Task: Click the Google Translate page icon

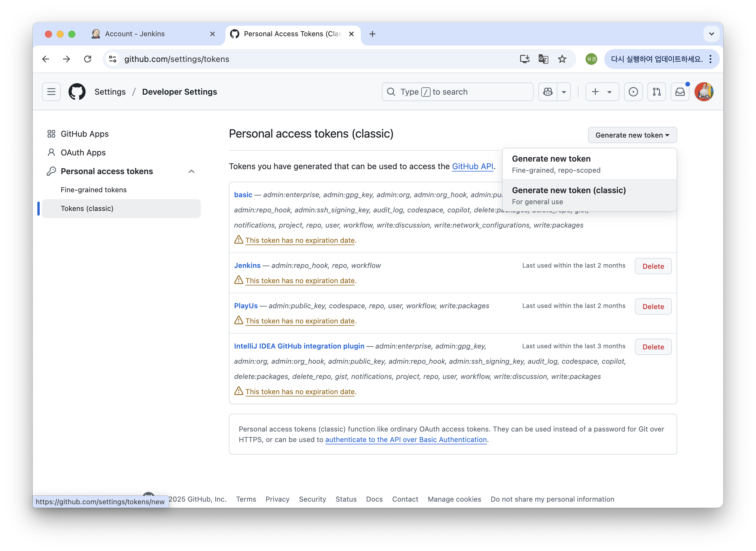Action: tap(543, 59)
